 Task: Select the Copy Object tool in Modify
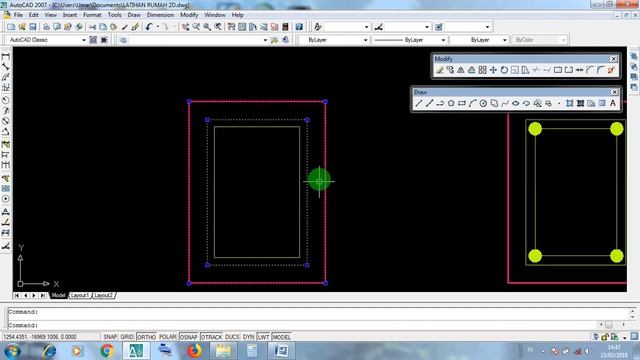[x=450, y=70]
